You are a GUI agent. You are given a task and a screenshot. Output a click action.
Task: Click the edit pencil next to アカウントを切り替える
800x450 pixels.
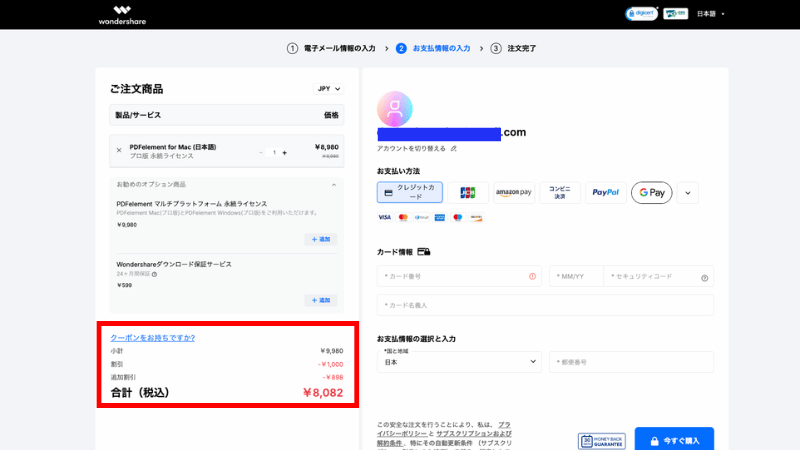(454, 148)
